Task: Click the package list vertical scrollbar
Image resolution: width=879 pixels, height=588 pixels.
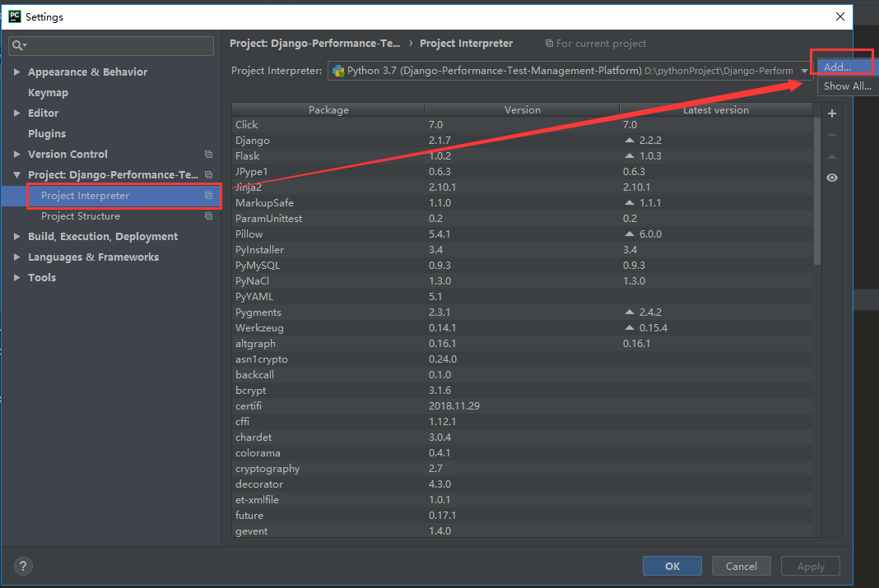Action: coord(817,191)
